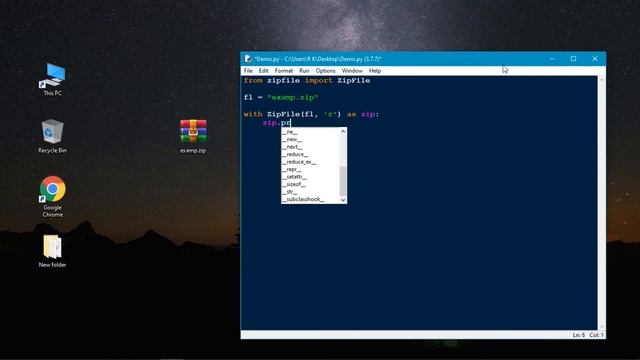This screenshot has width=640, height=360.
Task: Click the autocomplete list scroll-down arrow
Action: [343, 200]
